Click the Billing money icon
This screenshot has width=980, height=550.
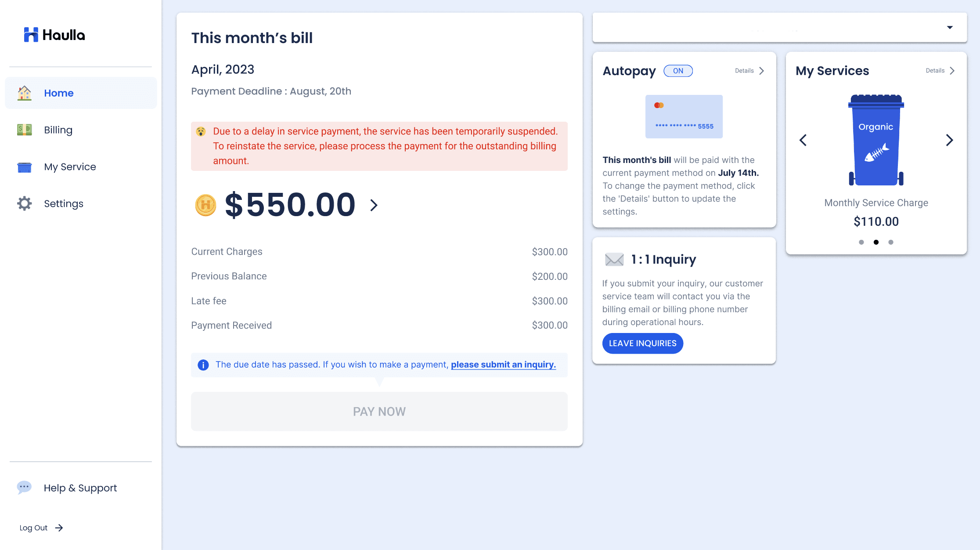pyautogui.click(x=25, y=130)
